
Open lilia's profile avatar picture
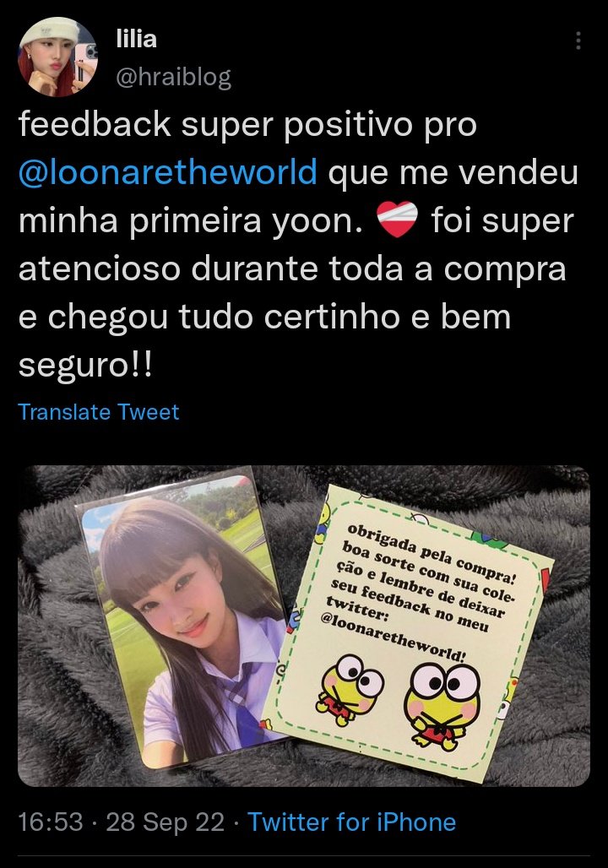tap(58, 57)
